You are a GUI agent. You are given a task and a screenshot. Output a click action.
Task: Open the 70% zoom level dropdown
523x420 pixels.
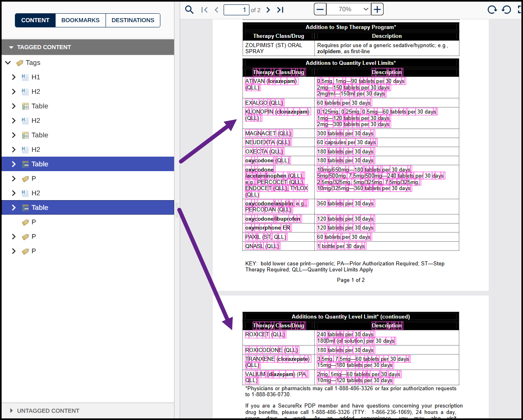(x=349, y=9)
